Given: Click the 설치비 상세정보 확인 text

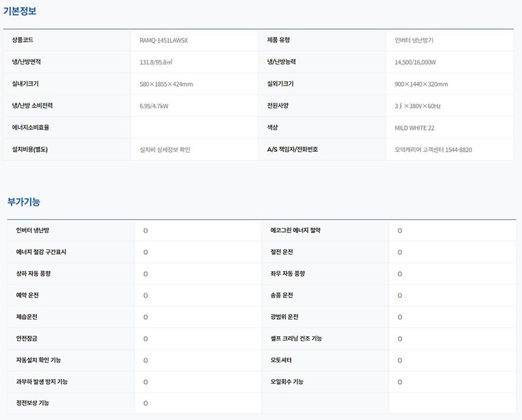Looking at the screenshot, I should pyautogui.click(x=164, y=149).
